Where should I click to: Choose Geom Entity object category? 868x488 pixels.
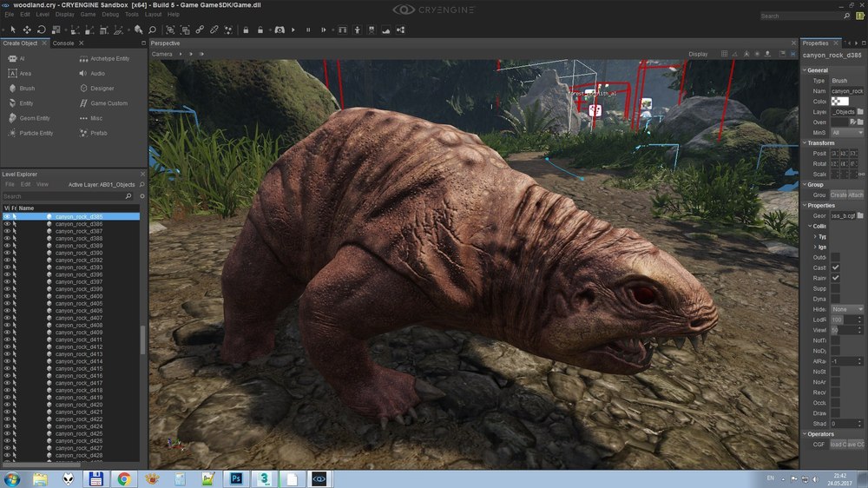pos(29,118)
